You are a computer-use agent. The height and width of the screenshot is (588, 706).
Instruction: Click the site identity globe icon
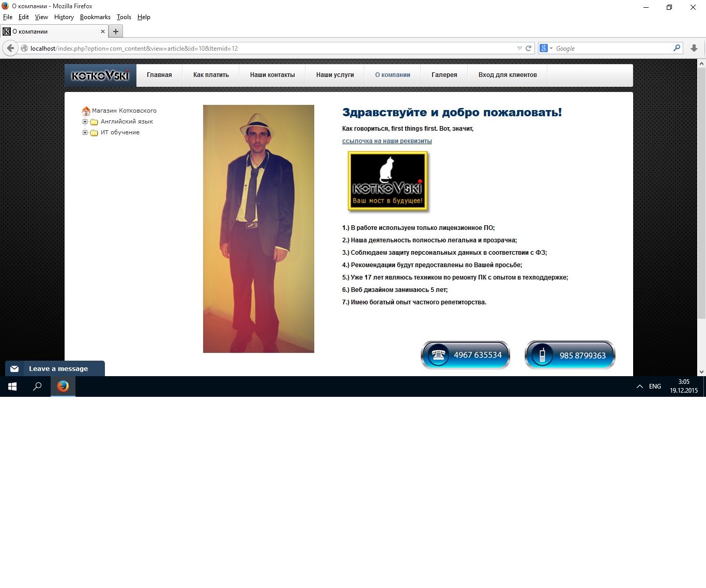coord(24,48)
